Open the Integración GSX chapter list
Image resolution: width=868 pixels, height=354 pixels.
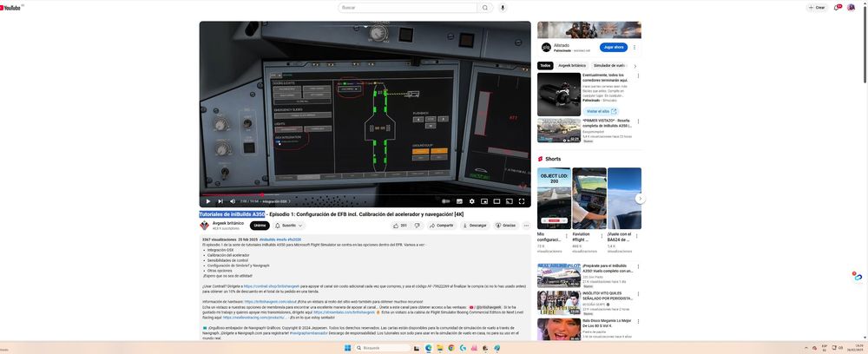[276, 201]
